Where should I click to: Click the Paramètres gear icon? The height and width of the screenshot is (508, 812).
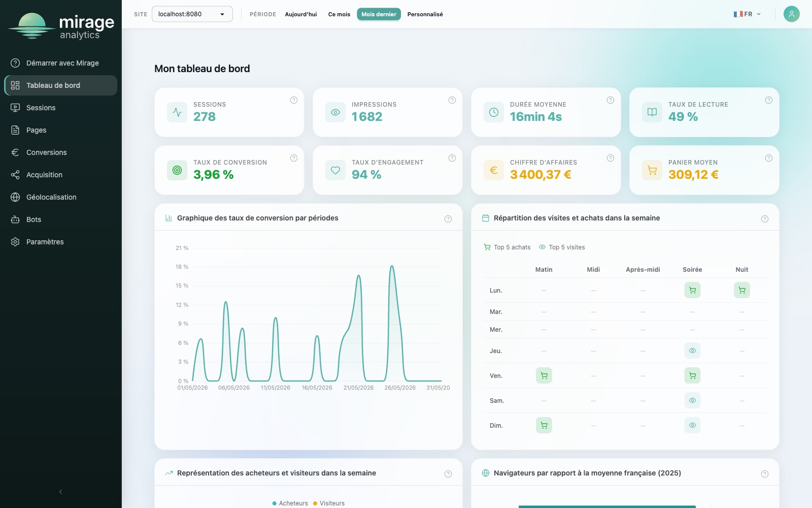(x=15, y=242)
